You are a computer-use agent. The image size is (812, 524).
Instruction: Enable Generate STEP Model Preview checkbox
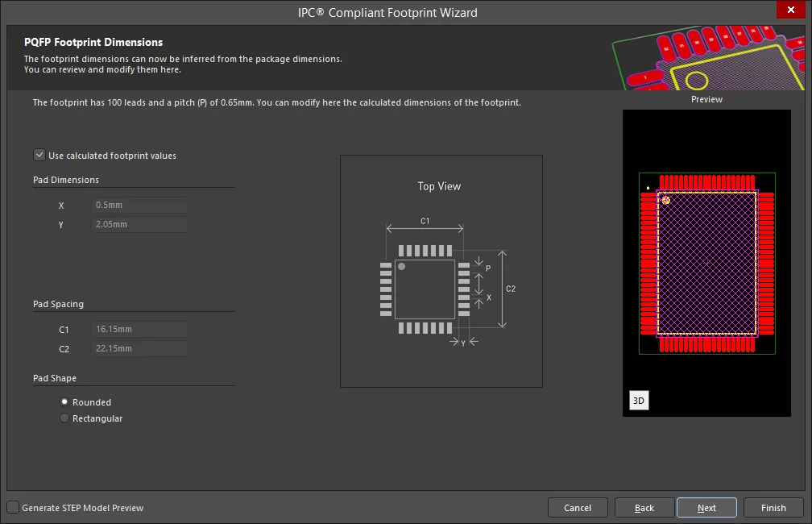pyautogui.click(x=13, y=507)
